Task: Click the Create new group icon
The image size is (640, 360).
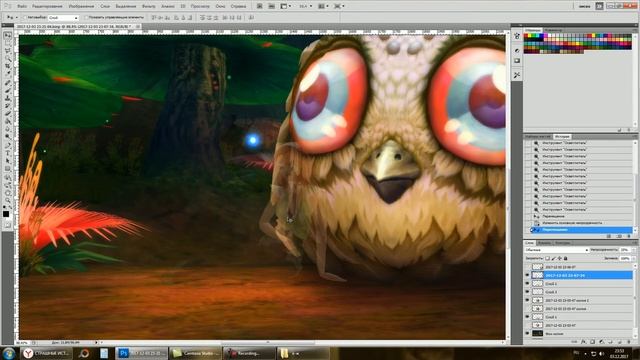Action: coord(610,342)
